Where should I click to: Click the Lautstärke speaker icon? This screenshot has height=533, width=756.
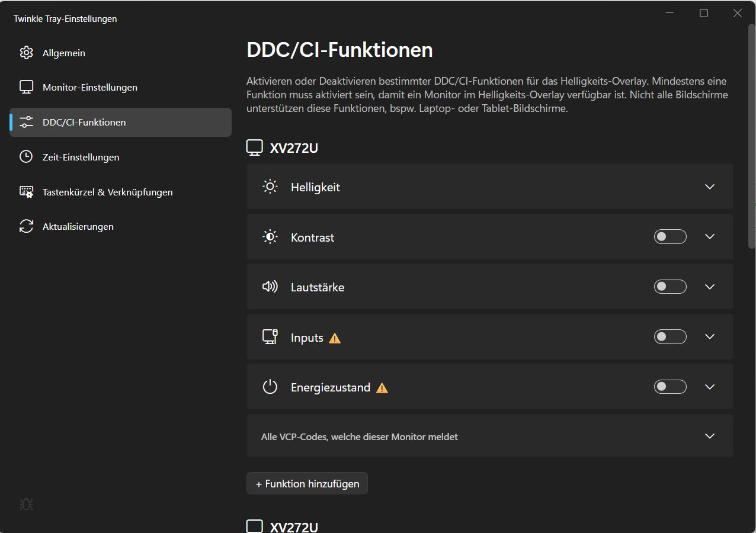coord(270,287)
